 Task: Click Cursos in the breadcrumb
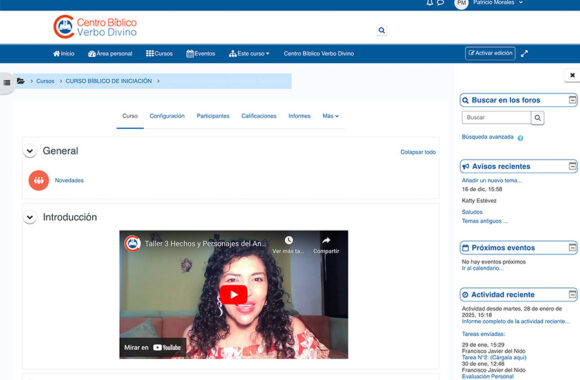[45, 81]
